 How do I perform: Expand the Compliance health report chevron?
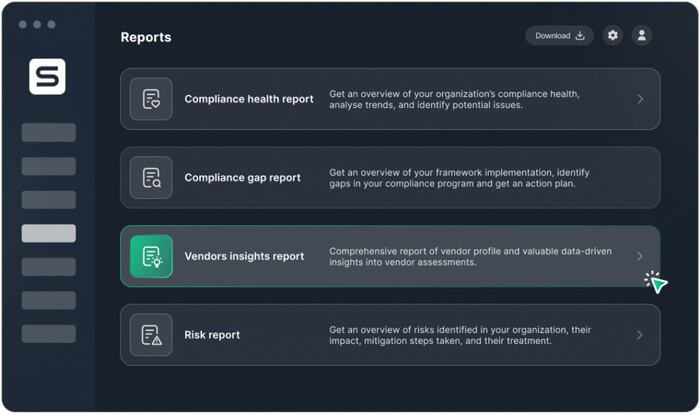pyautogui.click(x=640, y=99)
